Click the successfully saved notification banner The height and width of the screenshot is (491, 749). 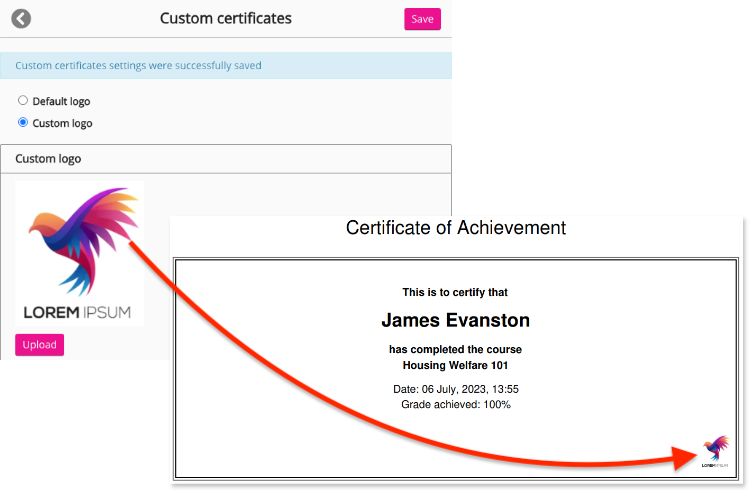(x=225, y=66)
